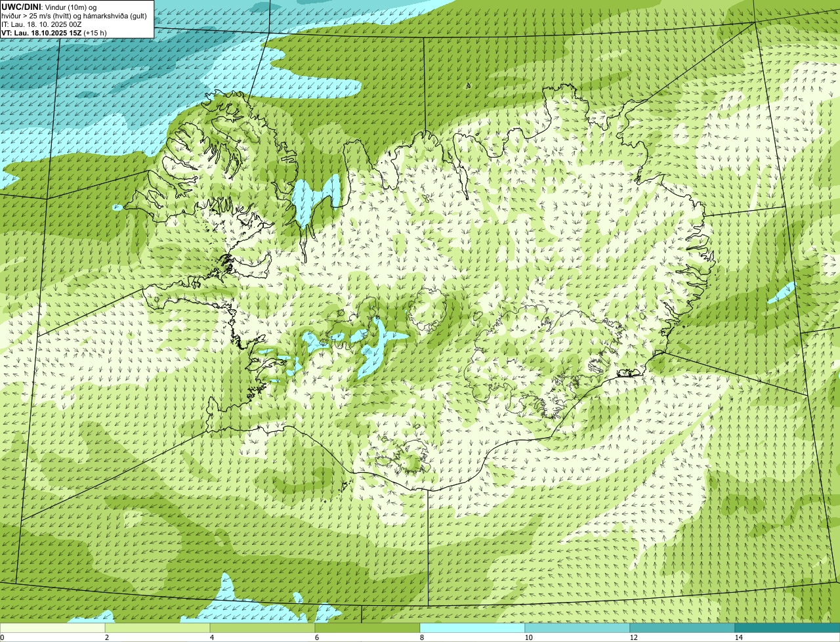840x642 pixels.
Task: Click the 0–2 m/s palest legend color segment
Action: (52, 628)
